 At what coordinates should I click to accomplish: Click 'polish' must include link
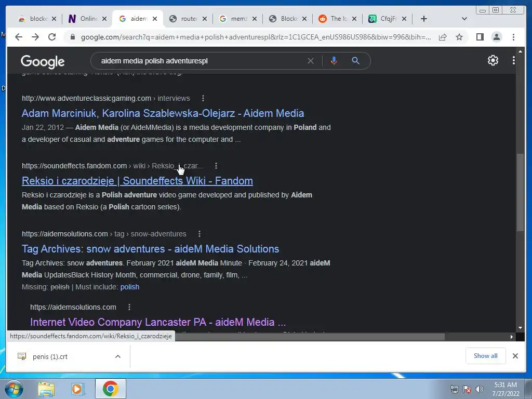click(129, 287)
